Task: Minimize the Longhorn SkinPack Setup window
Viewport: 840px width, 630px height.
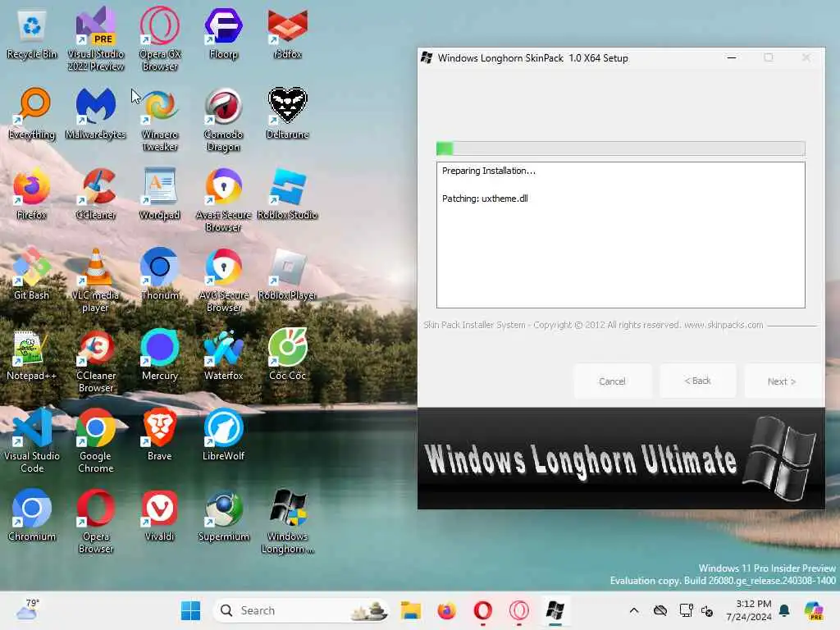Action: click(731, 58)
